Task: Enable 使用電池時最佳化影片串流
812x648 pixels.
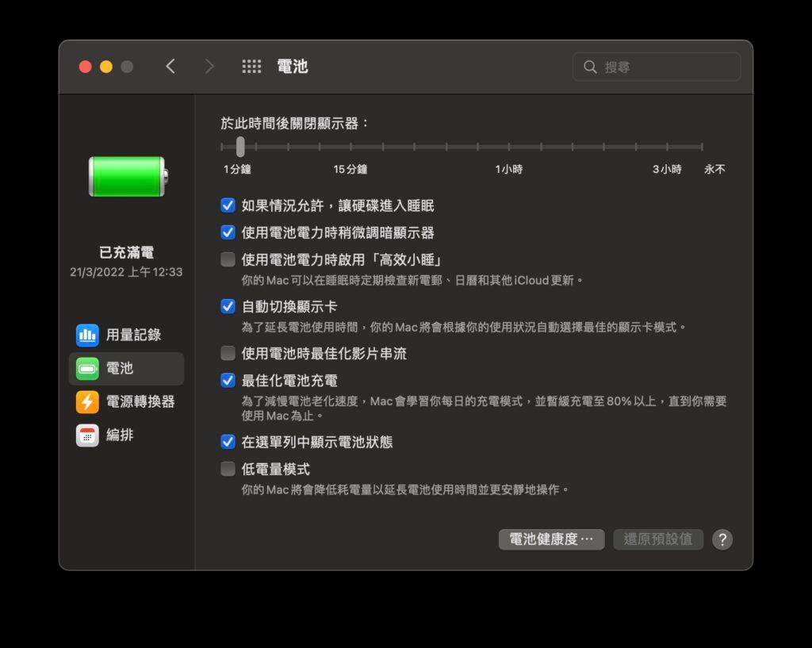Action: click(x=228, y=353)
